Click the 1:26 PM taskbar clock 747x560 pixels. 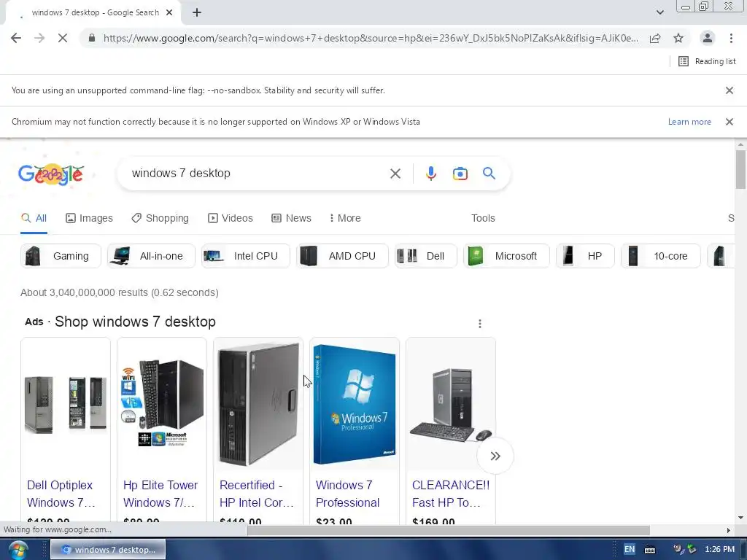pyautogui.click(x=719, y=550)
